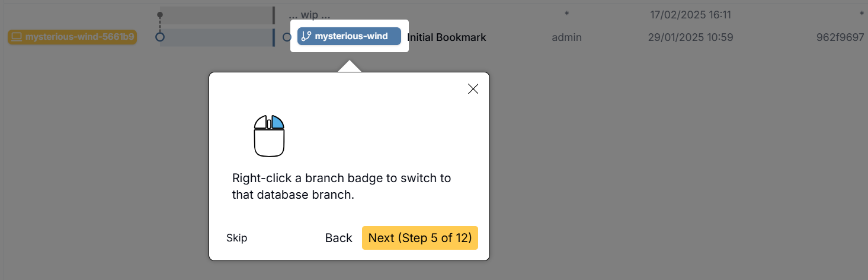Go Back to the previous tutorial step
The height and width of the screenshot is (280, 868).
(x=339, y=238)
